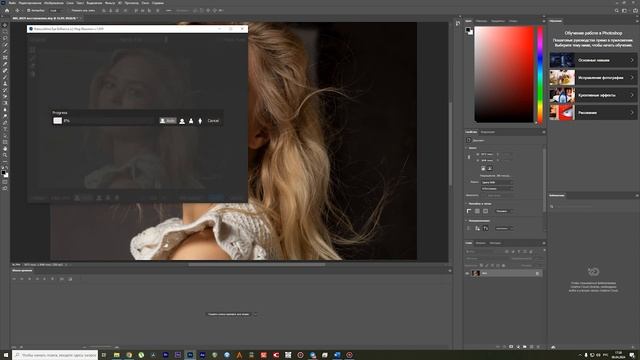Select the Zoom tool
The image size is (640, 360).
5,155
